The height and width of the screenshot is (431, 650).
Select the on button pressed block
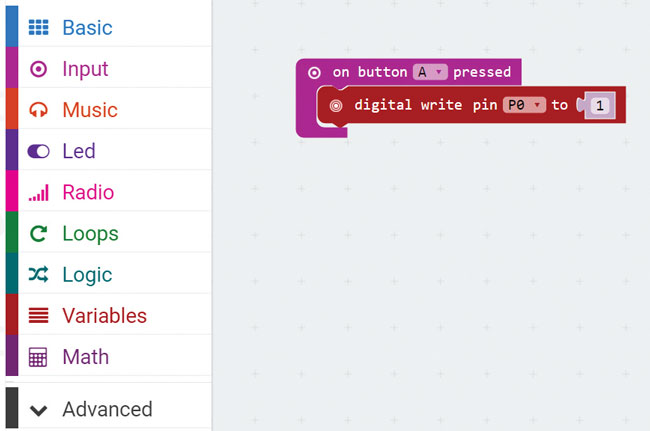coord(408,72)
